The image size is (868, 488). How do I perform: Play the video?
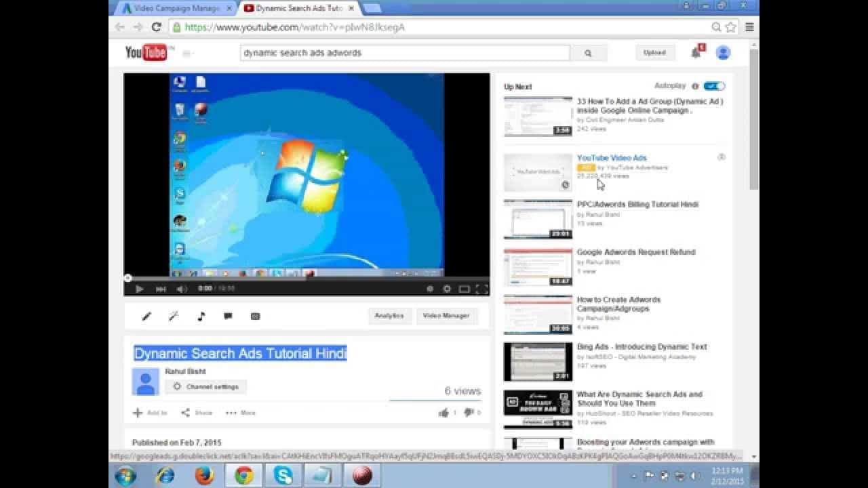(x=140, y=289)
